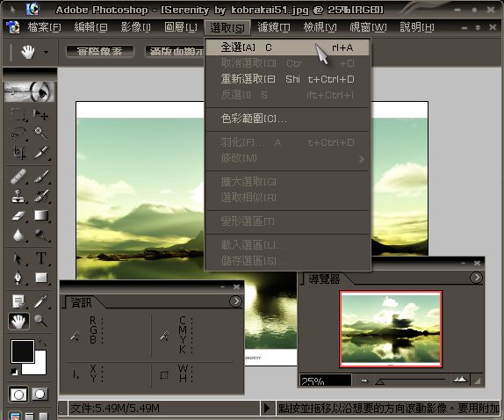Viewport: 504px width, 420px height.
Task: Open the 說明(H) menu
Action: point(417,27)
